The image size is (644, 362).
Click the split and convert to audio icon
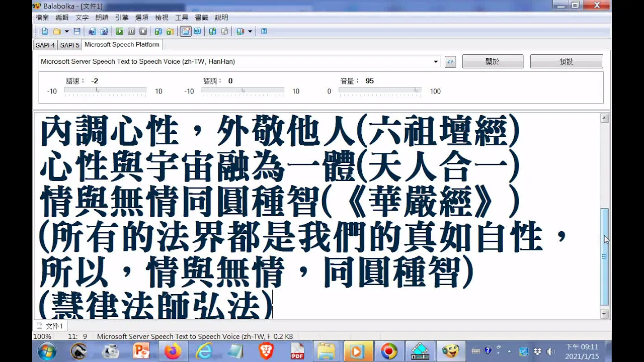tap(104, 31)
